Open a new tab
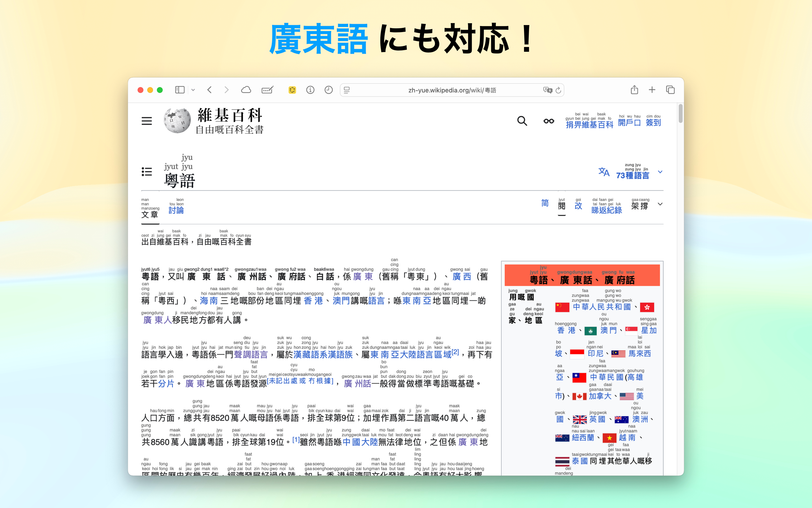 coord(652,90)
